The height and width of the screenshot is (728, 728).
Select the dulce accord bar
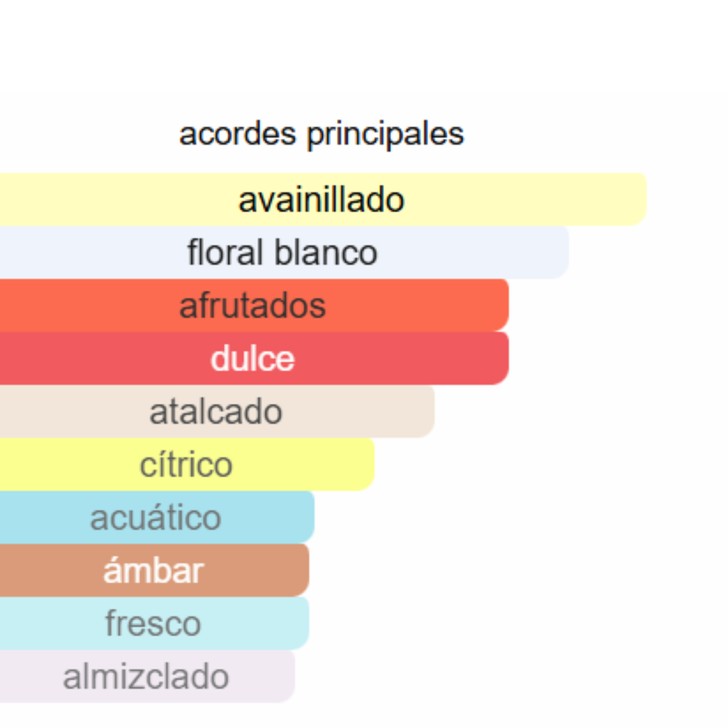pos(253,359)
